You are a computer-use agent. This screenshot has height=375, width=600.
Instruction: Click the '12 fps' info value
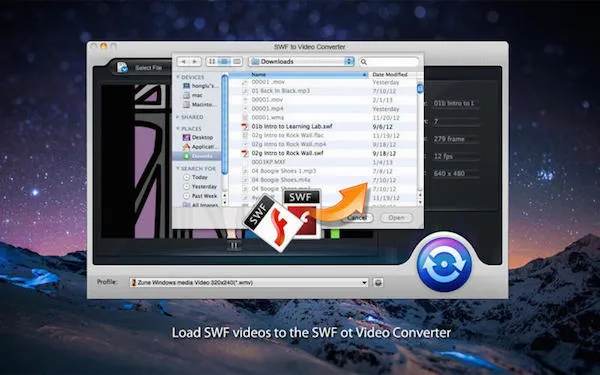tap(443, 156)
